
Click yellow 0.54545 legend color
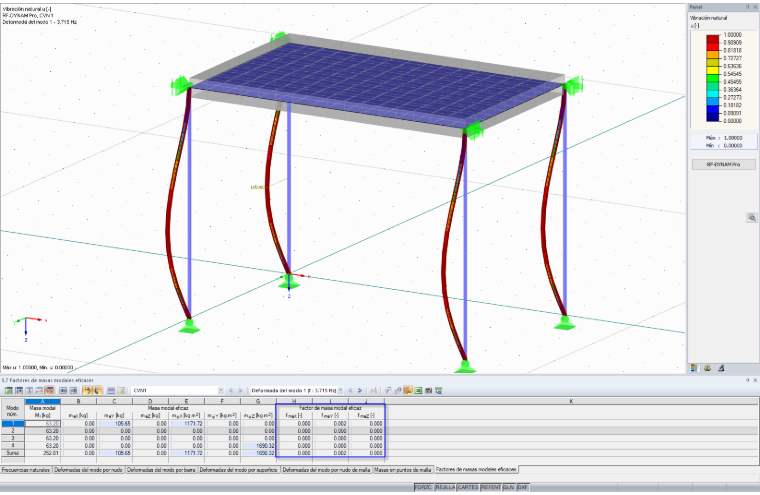(712, 71)
